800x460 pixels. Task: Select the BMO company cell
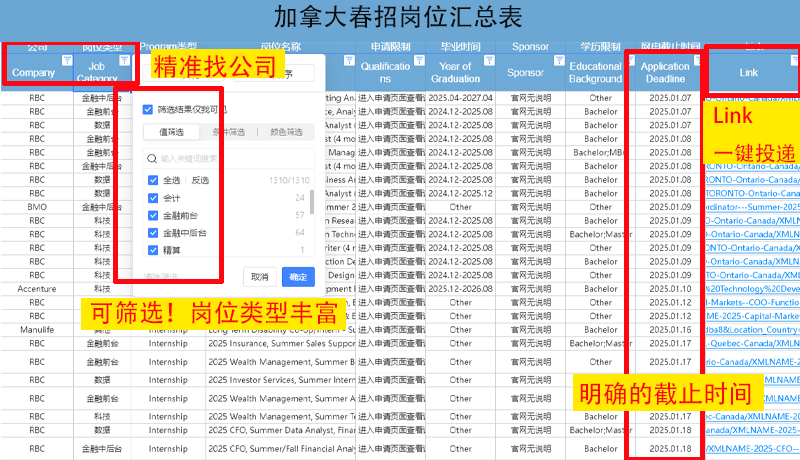coord(37,207)
